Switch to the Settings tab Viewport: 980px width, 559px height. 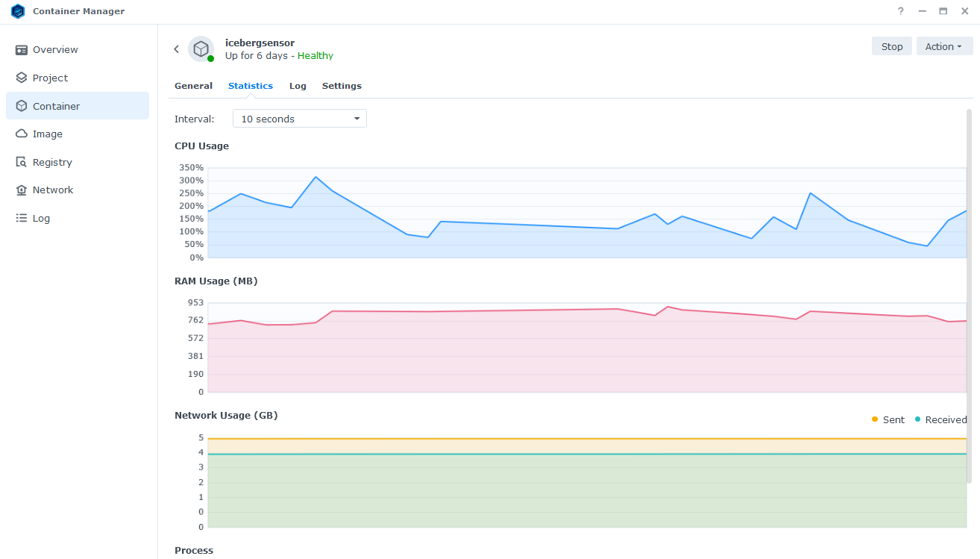[342, 85]
